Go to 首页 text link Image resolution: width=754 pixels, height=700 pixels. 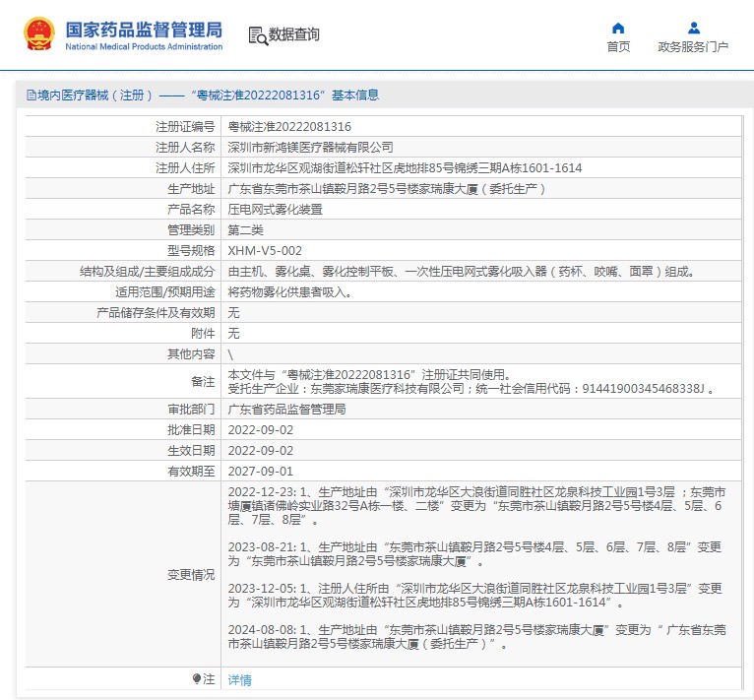pos(618,46)
